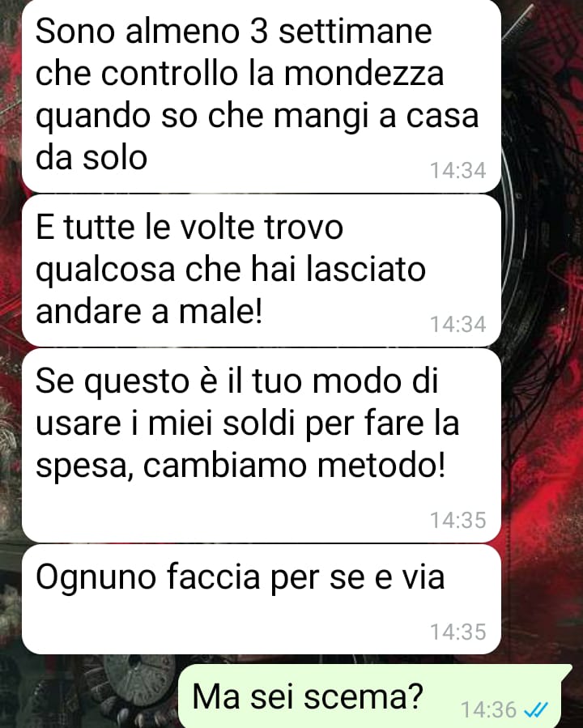
Task: Tap the timestamp under 'andare a male!'
Action: (457, 324)
